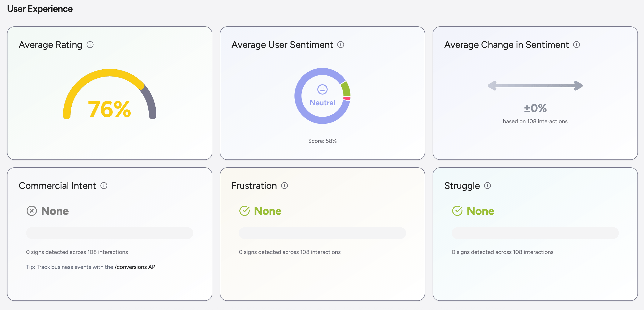
Task: Click the Commercial Intent card title
Action: [x=57, y=186]
